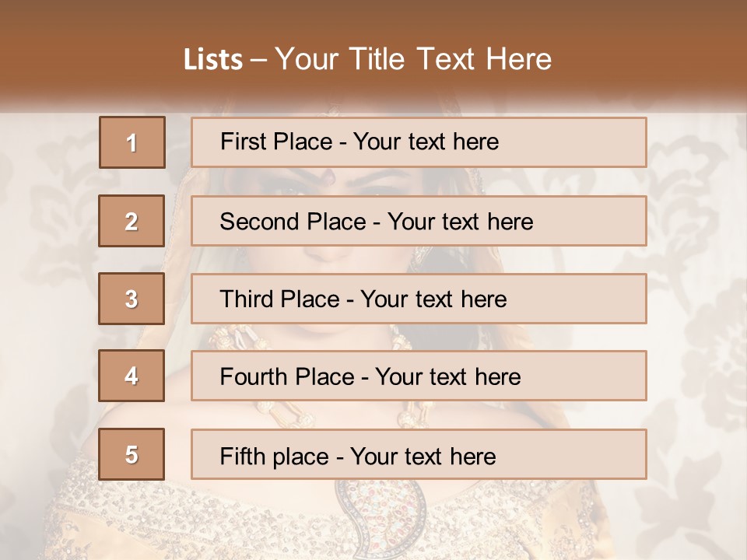Select the First Place text bar
This screenshot has width=747, height=560.
tap(419, 142)
